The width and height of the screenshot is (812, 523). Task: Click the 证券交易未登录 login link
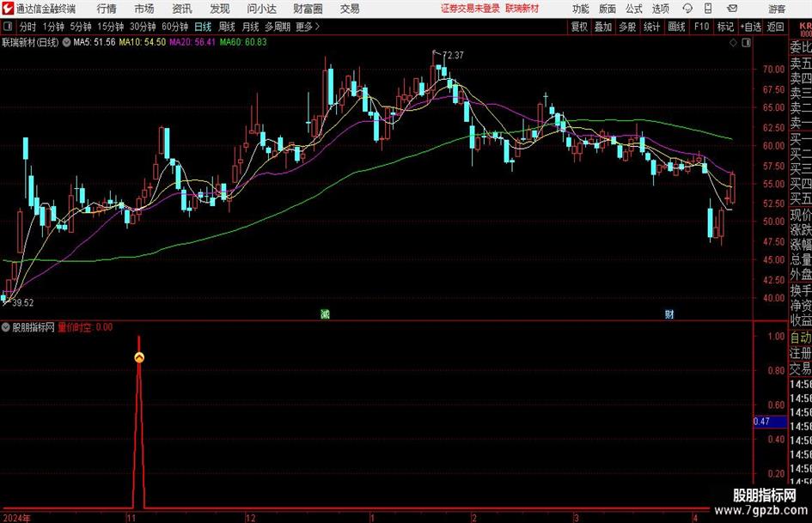coord(470,9)
